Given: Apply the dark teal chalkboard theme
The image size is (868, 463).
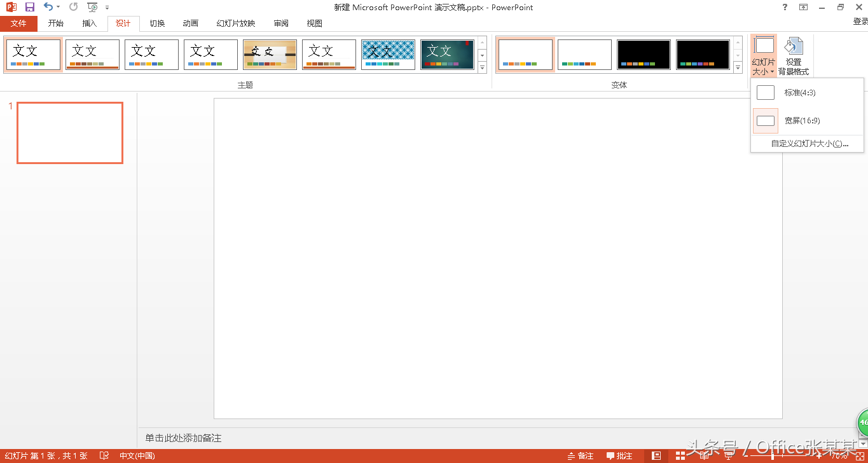Looking at the screenshot, I should tap(447, 55).
